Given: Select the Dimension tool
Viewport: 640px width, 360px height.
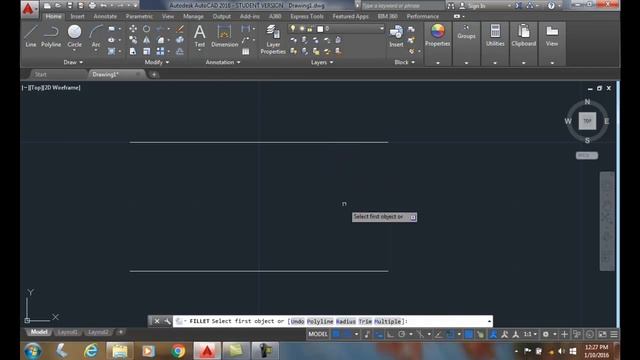Looking at the screenshot, I should pyautogui.click(x=224, y=36).
